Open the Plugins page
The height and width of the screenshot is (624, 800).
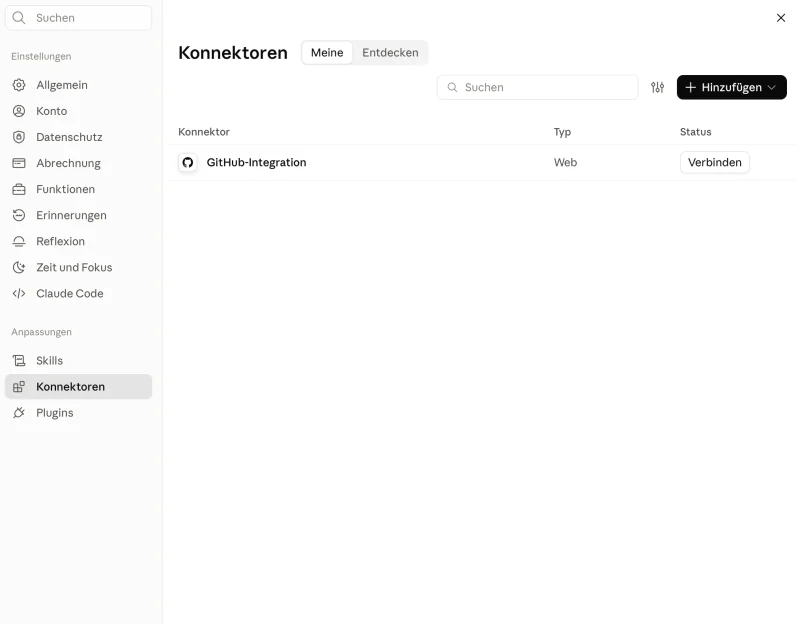coord(79,412)
